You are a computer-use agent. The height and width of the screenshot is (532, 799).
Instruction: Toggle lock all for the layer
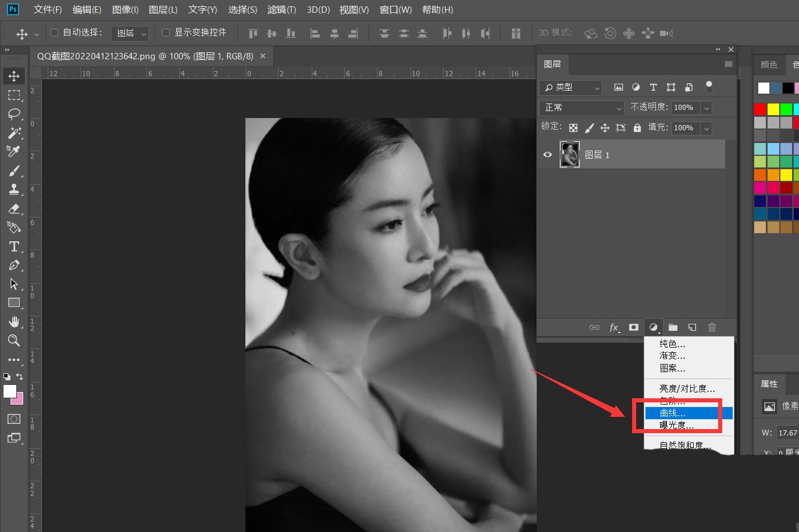(x=637, y=128)
